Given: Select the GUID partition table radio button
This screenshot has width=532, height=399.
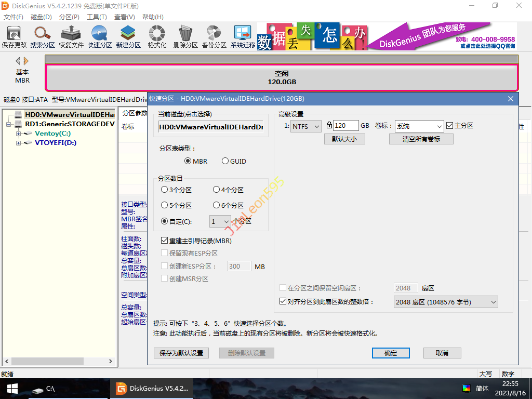Looking at the screenshot, I should [225, 161].
